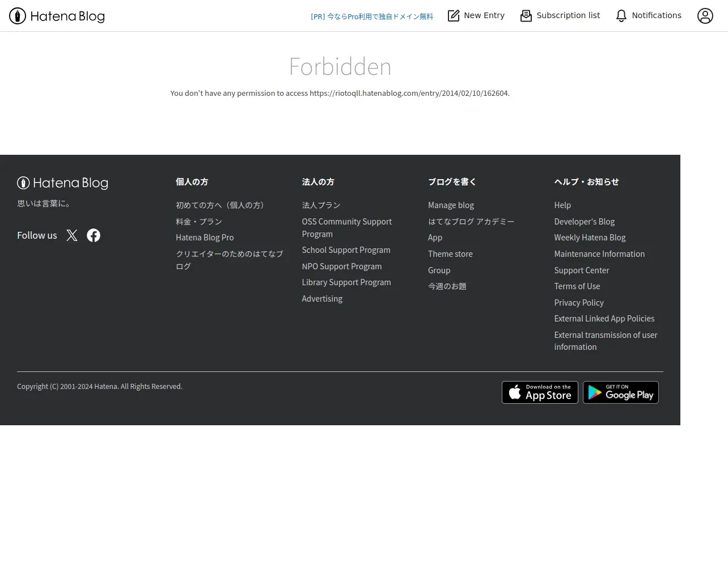Open Support Center link
This screenshot has height=567, width=728.
coord(582,270)
